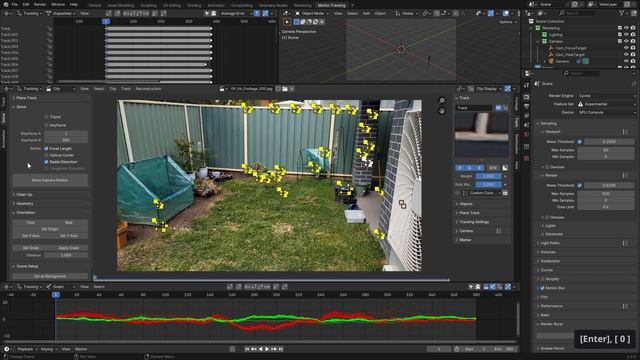Open the File menu
The width and height of the screenshot is (640, 360).
(x=15, y=4)
